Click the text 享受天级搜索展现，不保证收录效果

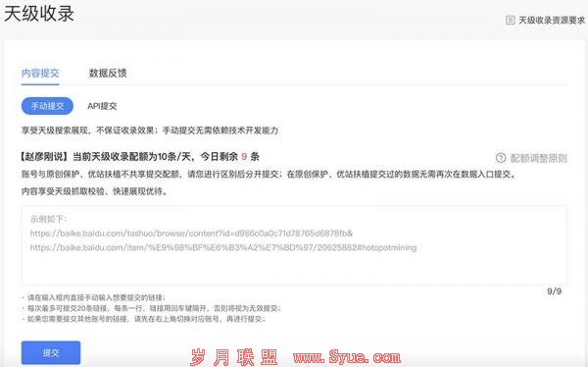[87, 131]
